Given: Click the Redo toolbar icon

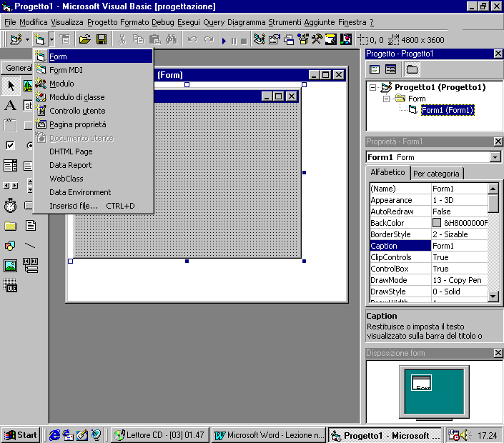Looking at the screenshot, I should (209, 40).
